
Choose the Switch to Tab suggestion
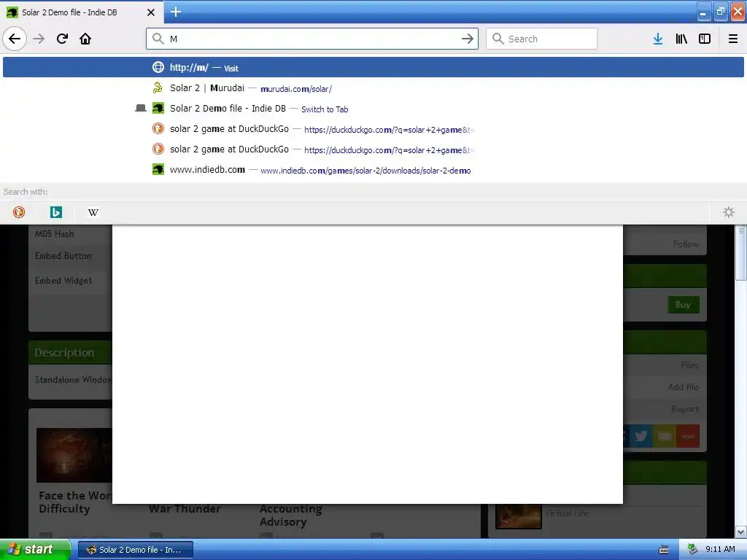(x=373, y=109)
